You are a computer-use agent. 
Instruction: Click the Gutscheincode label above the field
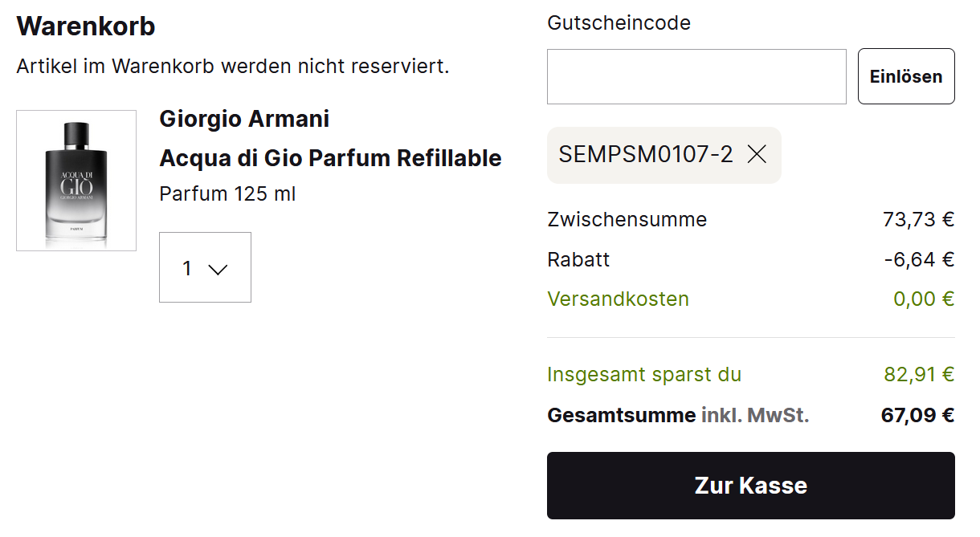(x=619, y=23)
